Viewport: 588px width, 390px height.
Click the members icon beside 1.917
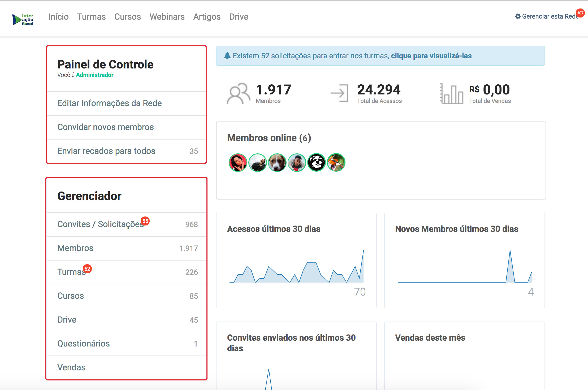pos(238,93)
